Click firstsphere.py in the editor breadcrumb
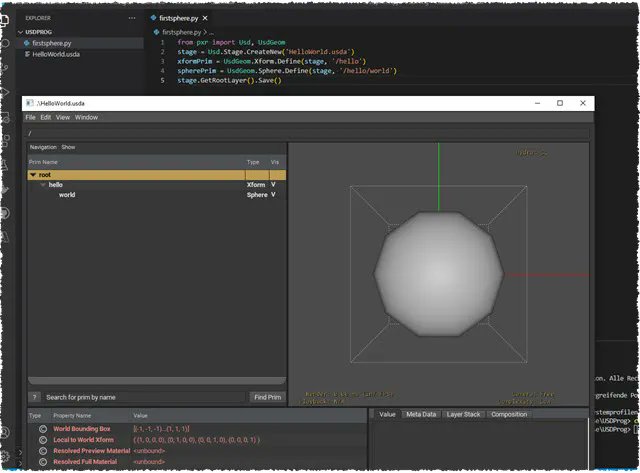640x473 pixels. [x=181, y=32]
